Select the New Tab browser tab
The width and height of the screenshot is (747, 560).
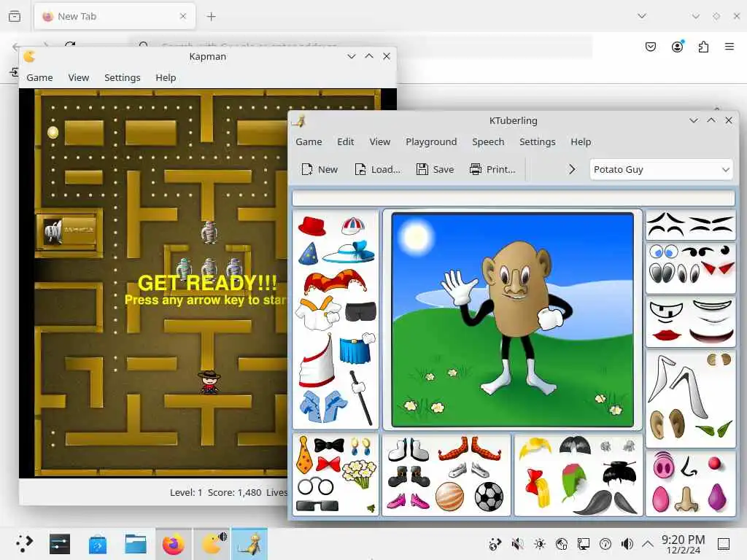(115, 17)
